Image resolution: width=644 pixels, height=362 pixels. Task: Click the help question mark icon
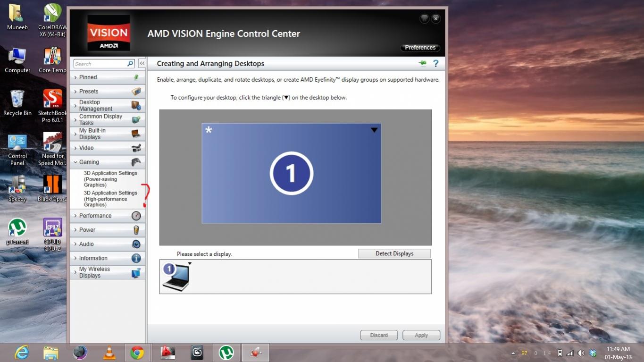click(x=435, y=63)
